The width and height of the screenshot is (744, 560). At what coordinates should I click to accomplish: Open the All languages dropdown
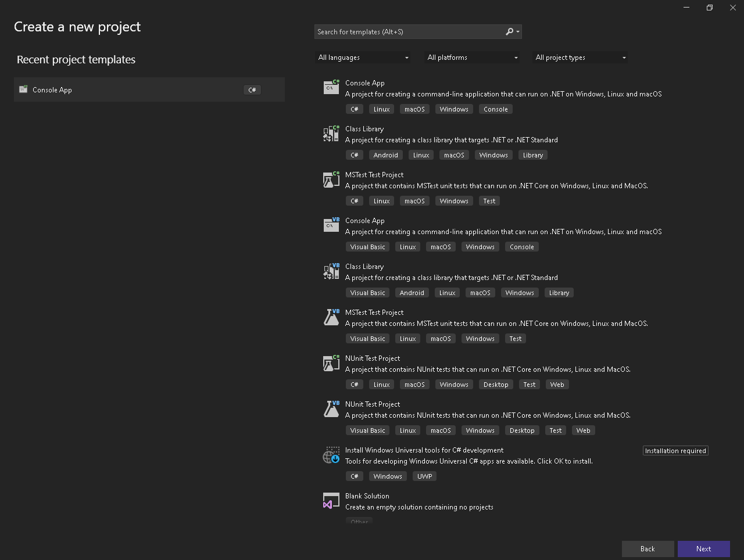coord(363,58)
